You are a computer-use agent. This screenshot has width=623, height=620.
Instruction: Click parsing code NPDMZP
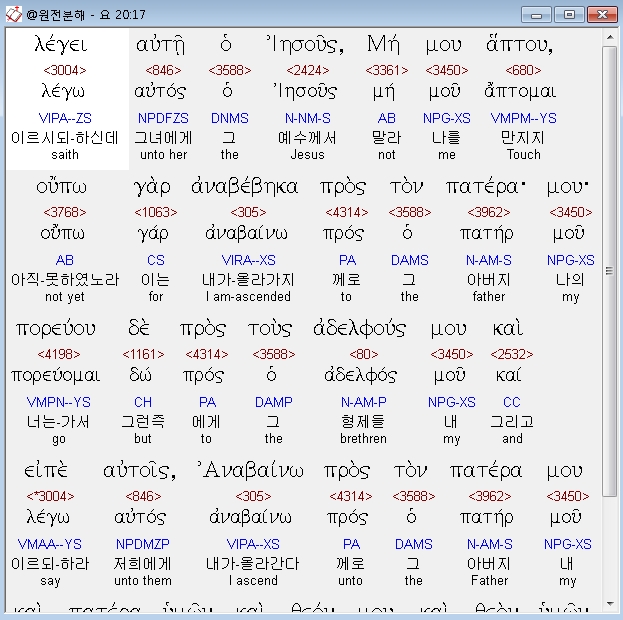(143, 544)
